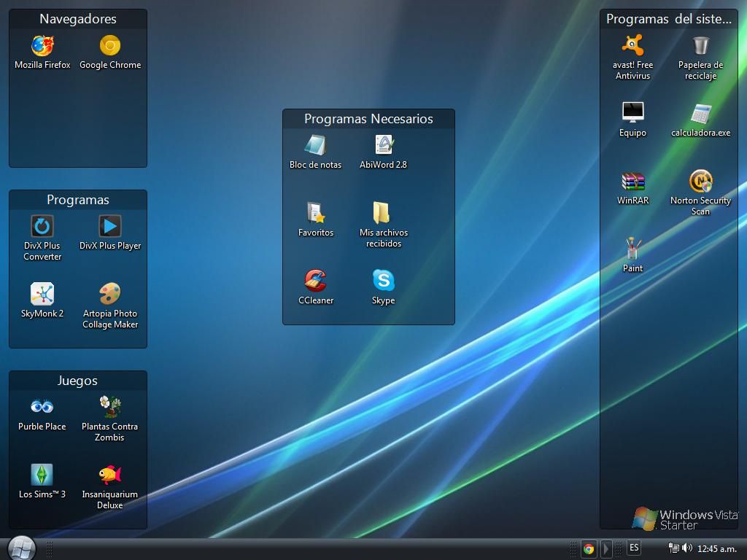
Task: Open the Windows Start button
Action: [21, 548]
